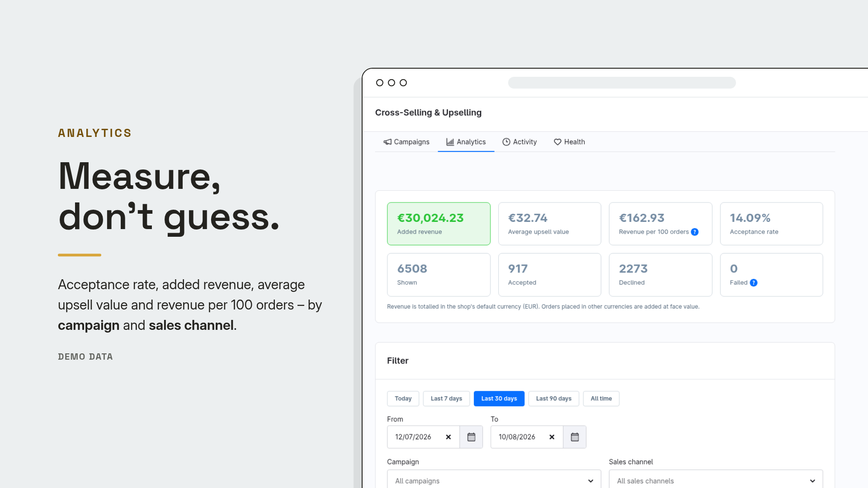Click the 2273 Declined card
868x488 pixels.
click(660, 275)
